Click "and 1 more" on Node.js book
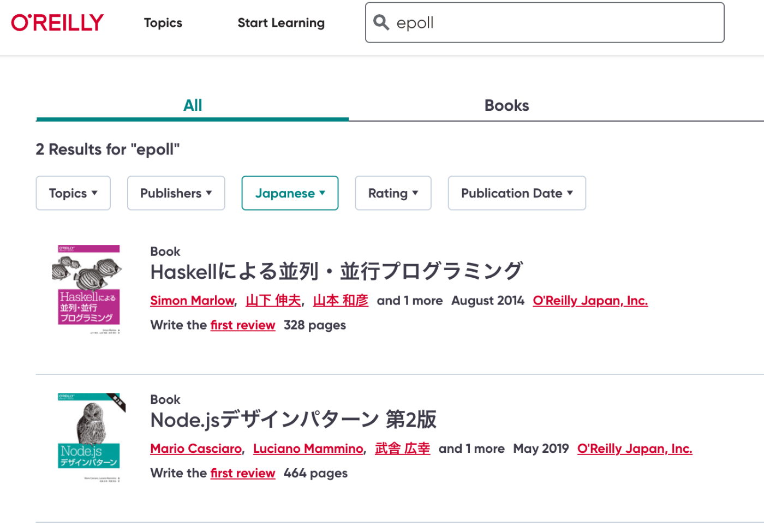The image size is (764, 532). [471, 449]
